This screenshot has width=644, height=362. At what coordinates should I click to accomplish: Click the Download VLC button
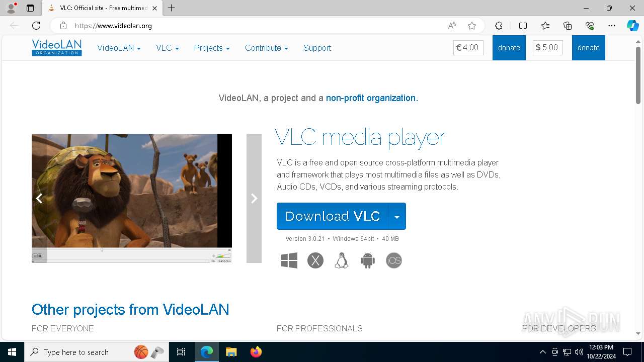pyautogui.click(x=333, y=216)
